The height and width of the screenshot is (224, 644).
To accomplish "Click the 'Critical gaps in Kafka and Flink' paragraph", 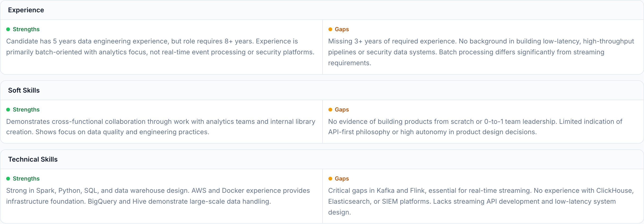I will pyautogui.click(x=480, y=201).
